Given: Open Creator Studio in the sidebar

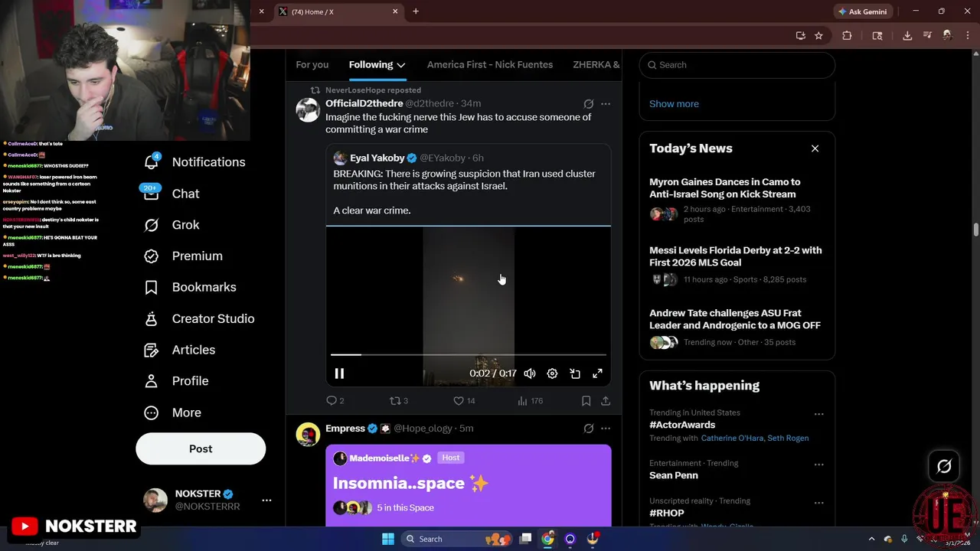Looking at the screenshot, I should pos(200,318).
